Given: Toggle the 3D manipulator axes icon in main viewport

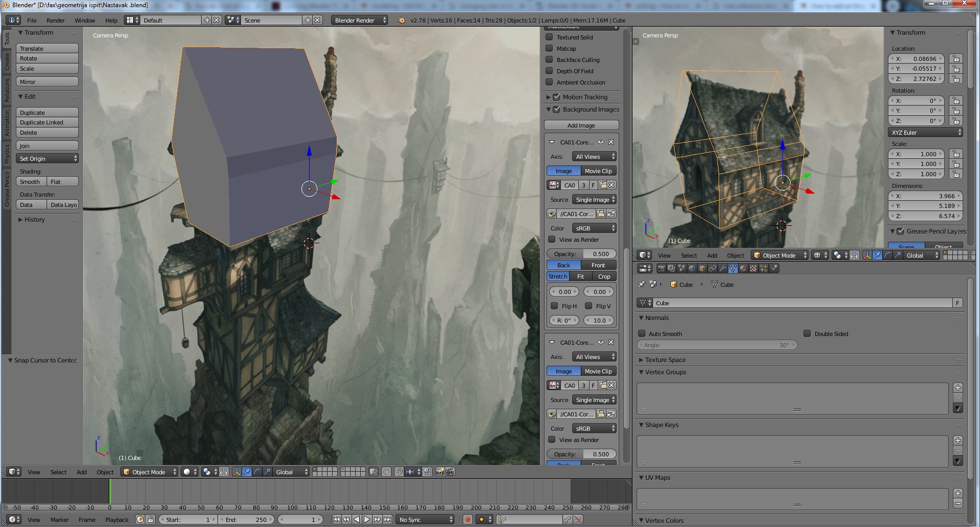Looking at the screenshot, I should point(236,472).
